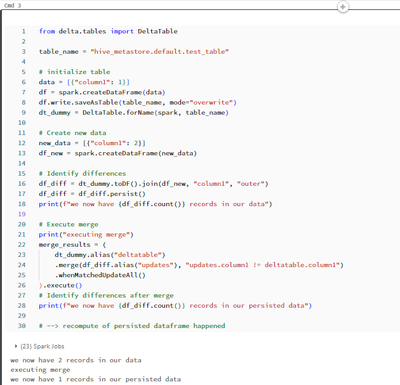Click line number 30 in the gutter

22,326
